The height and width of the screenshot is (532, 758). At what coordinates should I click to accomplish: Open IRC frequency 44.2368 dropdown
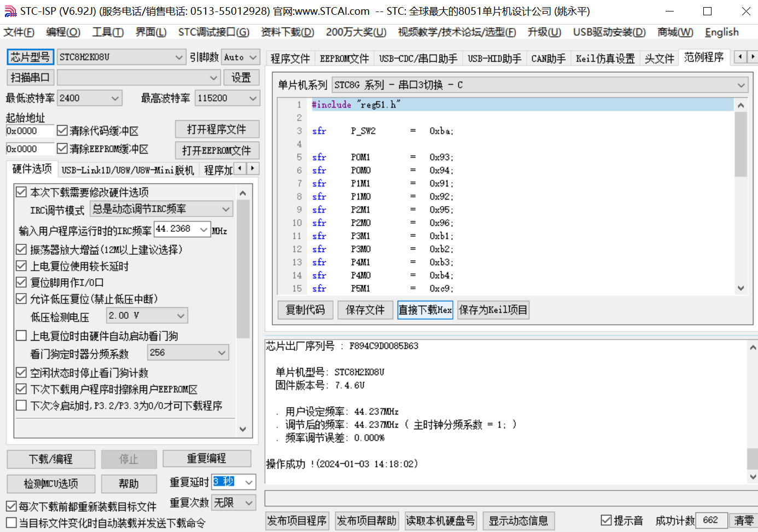182,229
